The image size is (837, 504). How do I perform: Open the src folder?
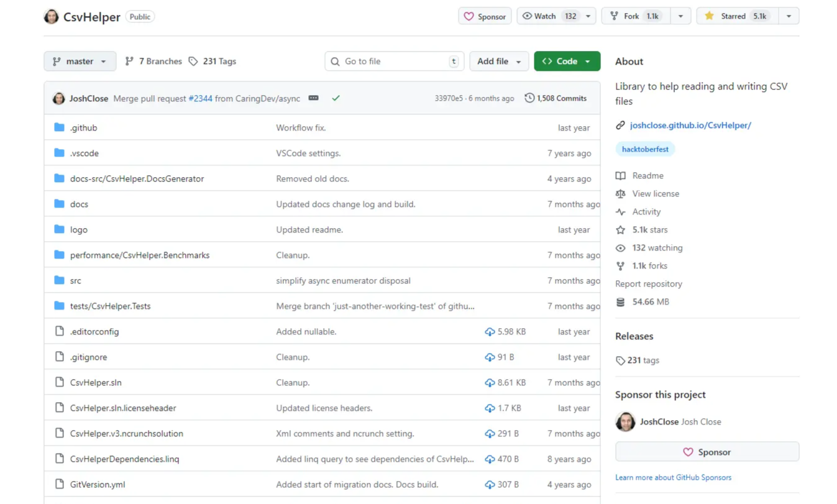tap(75, 281)
